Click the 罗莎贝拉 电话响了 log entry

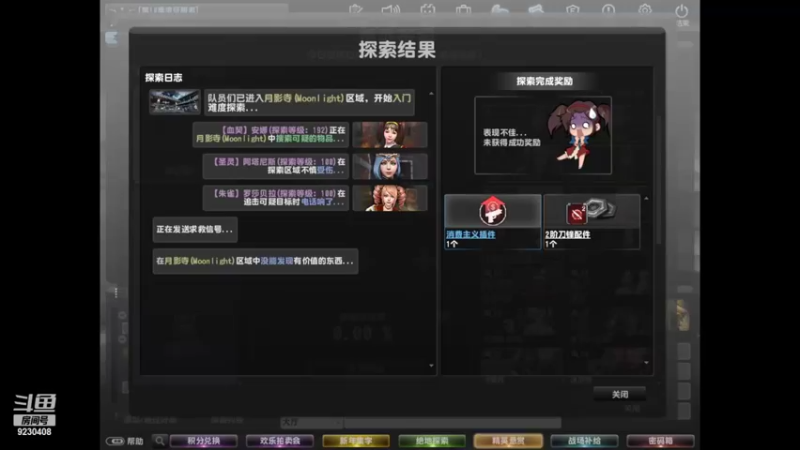tap(276, 198)
